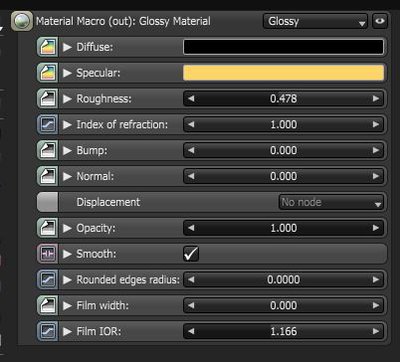Increase Roughness with the right arrow
The width and height of the screenshot is (400, 362).
376,99
